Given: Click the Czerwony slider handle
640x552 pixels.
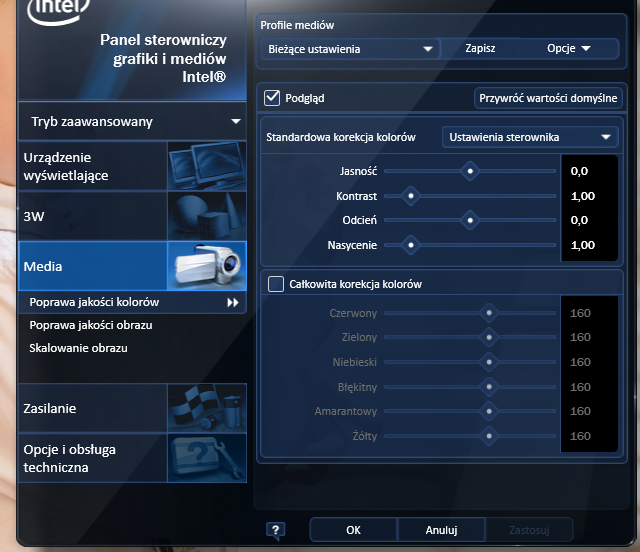Looking at the screenshot, I should click(489, 313).
